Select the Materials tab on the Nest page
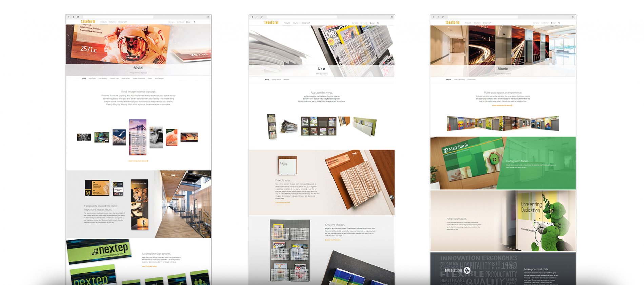The width and height of the screenshot is (644, 285). 286,80
